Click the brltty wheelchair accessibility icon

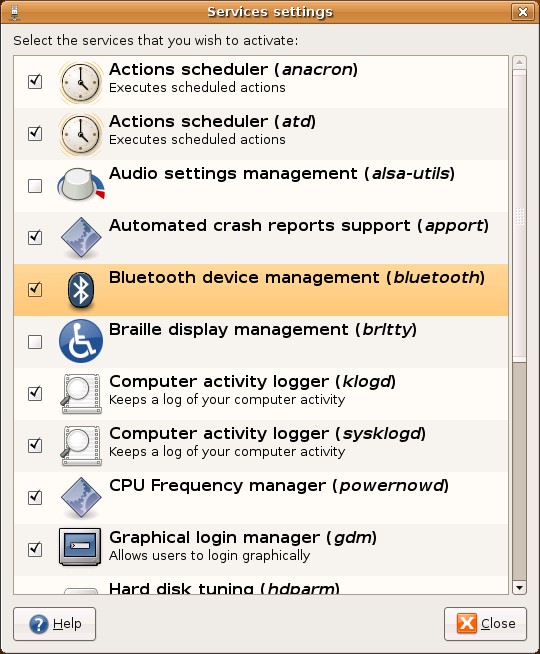(x=80, y=341)
